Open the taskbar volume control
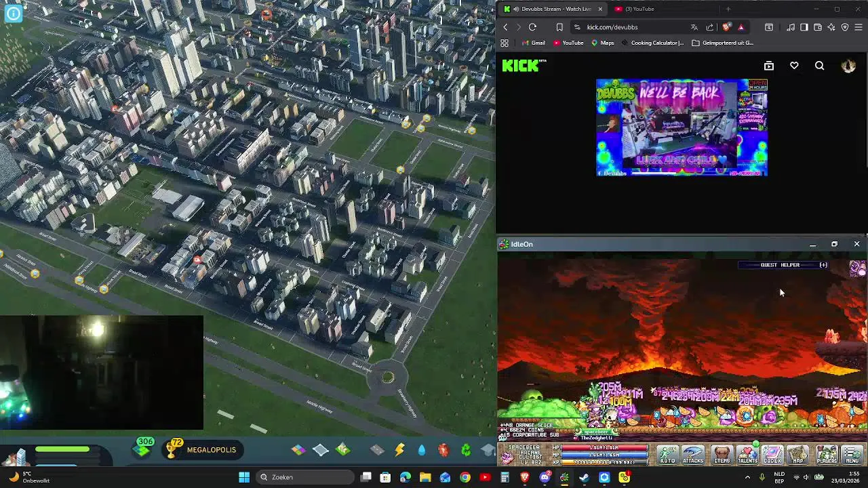The height and width of the screenshot is (488, 868). click(x=806, y=477)
